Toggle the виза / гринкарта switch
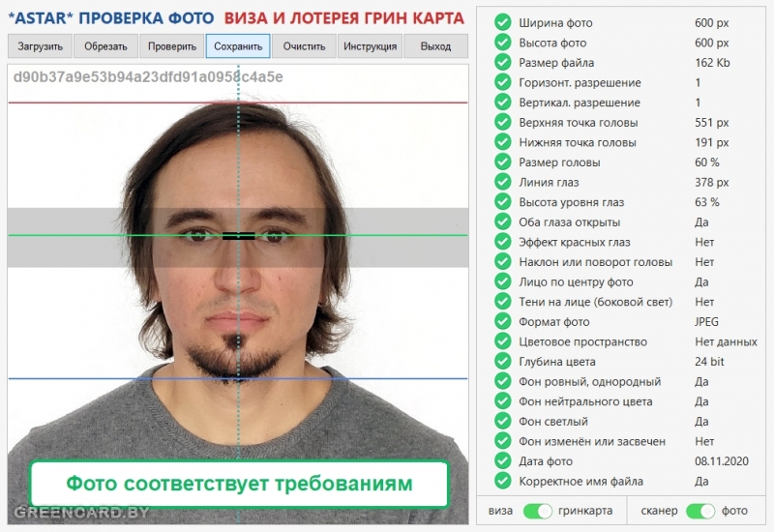Image resolution: width=774 pixels, height=532 pixels. pyautogui.click(x=538, y=511)
